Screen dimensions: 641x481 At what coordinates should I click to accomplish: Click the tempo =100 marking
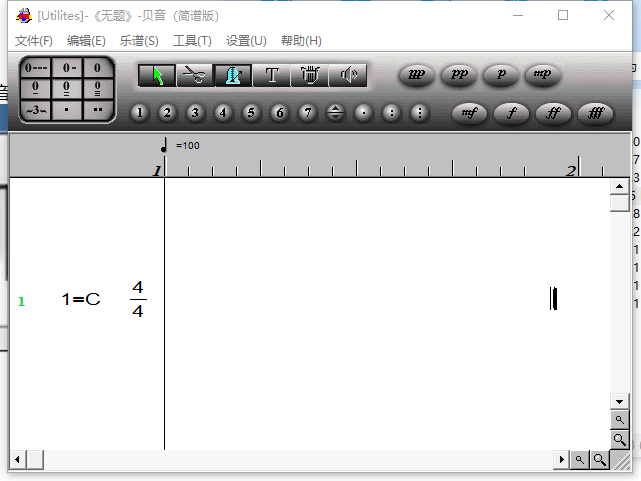pos(188,146)
